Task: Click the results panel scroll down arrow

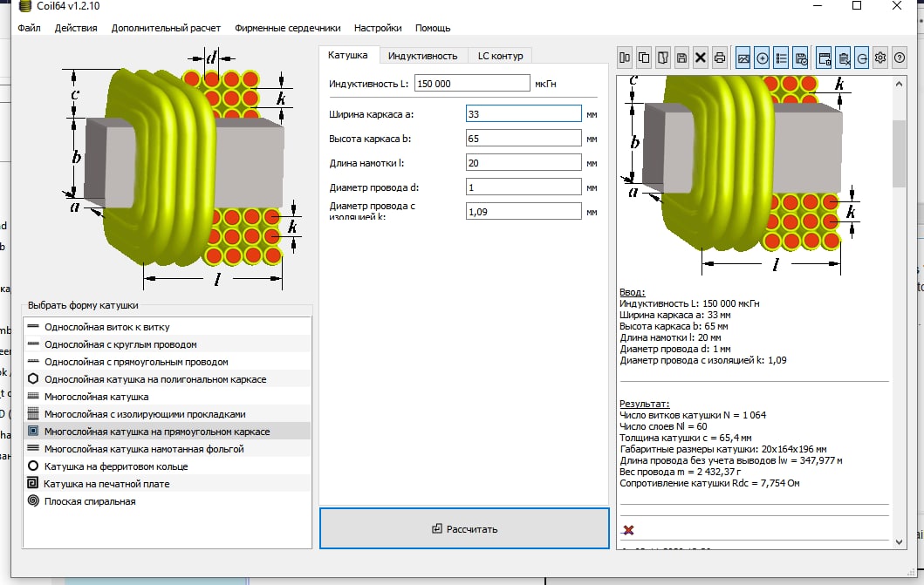Action: pos(899,542)
